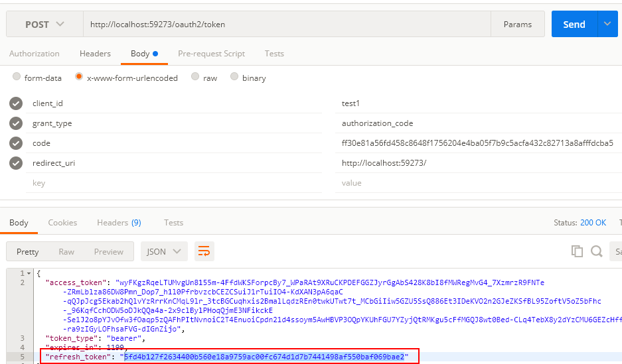The height and width of the screenshot is (364, 622).
Task: Uncheck the code parameter row
Action: click(16, 143)
